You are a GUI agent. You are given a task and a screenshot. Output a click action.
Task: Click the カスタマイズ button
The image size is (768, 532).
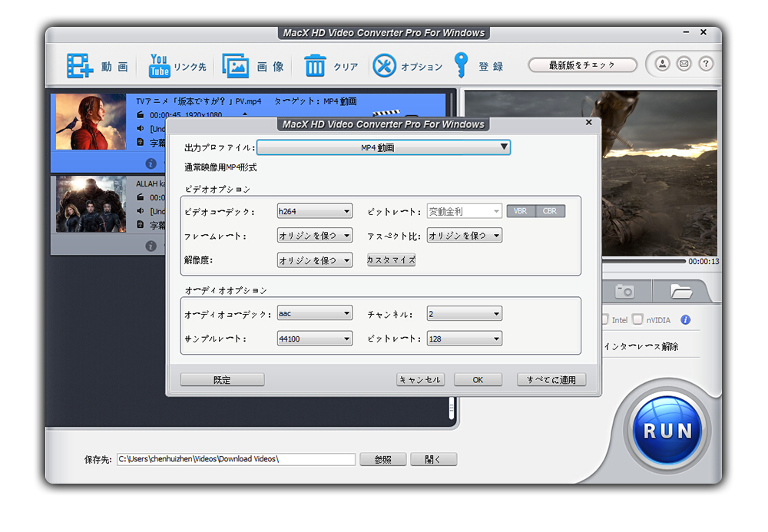pyautogui.click(x=392, y=260)
